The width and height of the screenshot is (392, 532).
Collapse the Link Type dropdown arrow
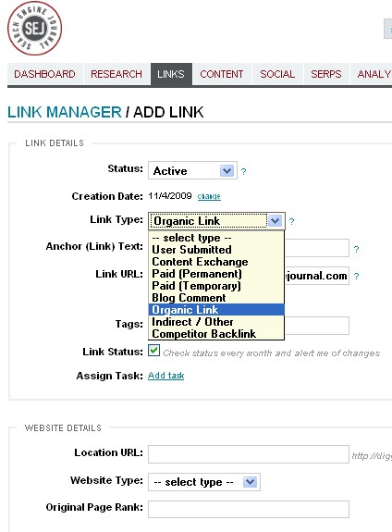pos(275,221)
